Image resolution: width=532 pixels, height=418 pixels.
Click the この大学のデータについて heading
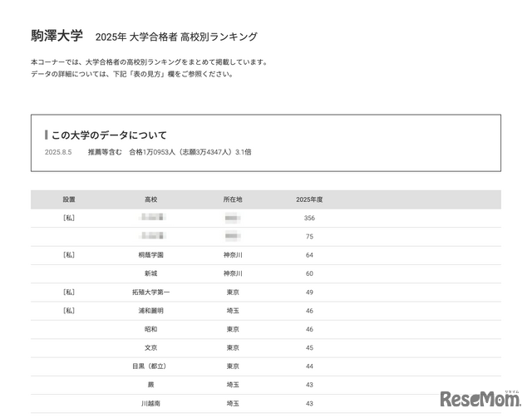(109, 135)
